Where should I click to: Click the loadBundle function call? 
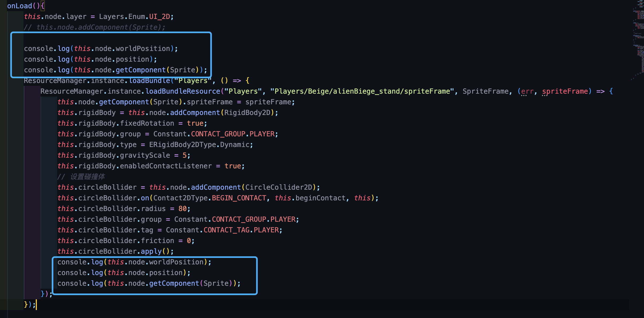(150, 81)
